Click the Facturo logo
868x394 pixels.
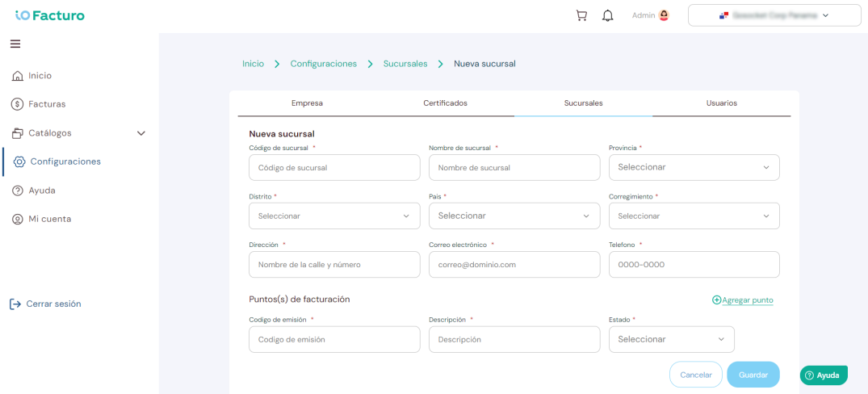click(x=50, y=15)
